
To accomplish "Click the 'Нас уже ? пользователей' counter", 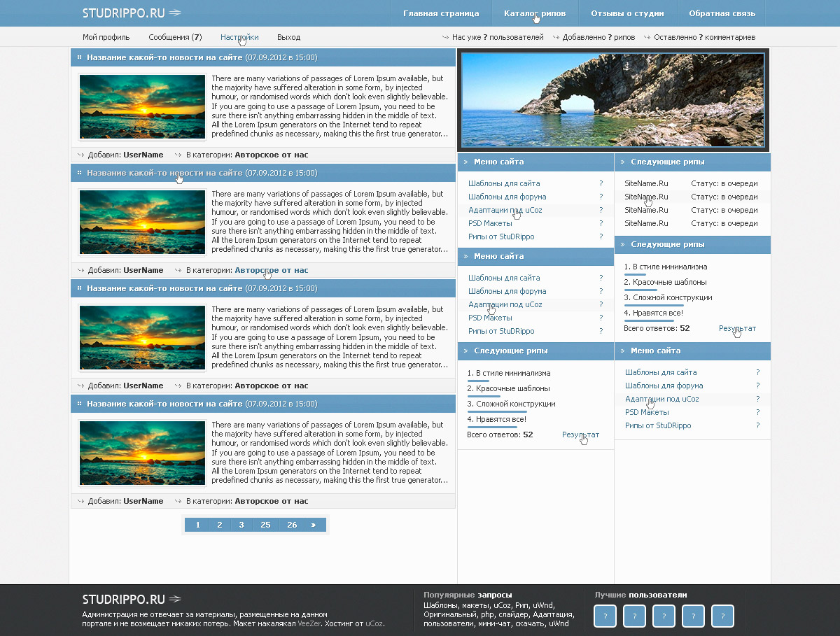I will [x=498, y=37].
